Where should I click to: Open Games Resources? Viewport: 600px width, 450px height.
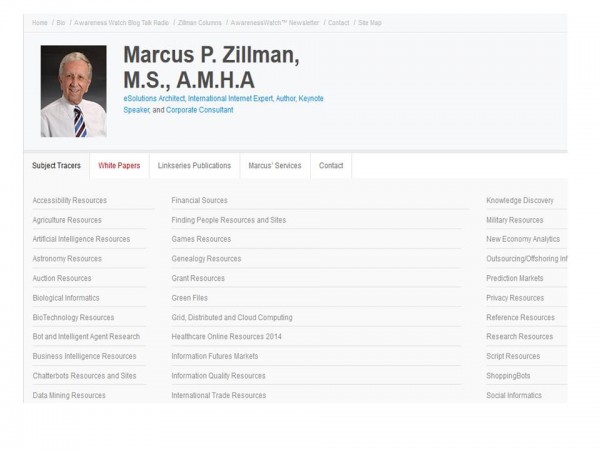pos(201,239)
